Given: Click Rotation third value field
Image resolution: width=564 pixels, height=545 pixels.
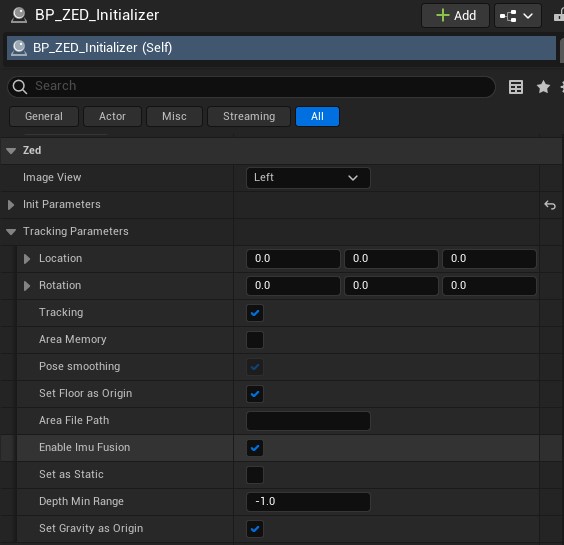Looking at the screenshot, I should 489,286.
